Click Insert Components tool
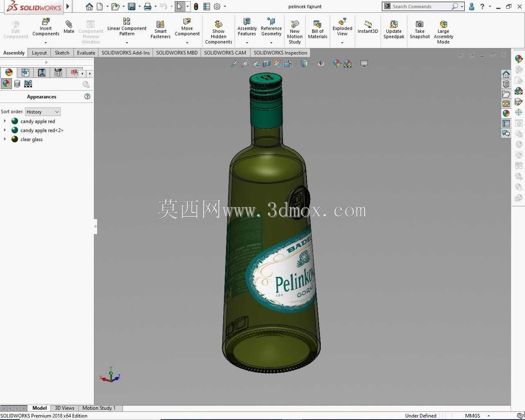This screenshot has height=420, width=525. tap(46, 27)
